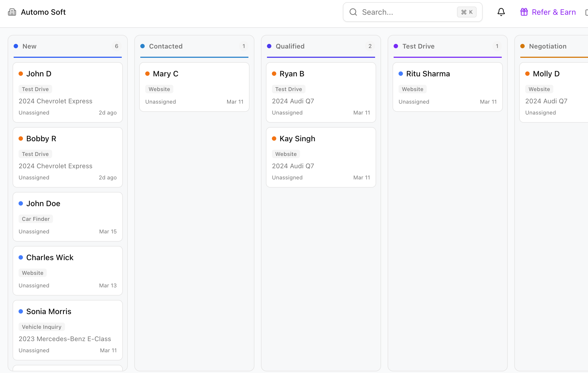Open the notifications bell
Screen dimensions: 588x373
coord(501,12)
